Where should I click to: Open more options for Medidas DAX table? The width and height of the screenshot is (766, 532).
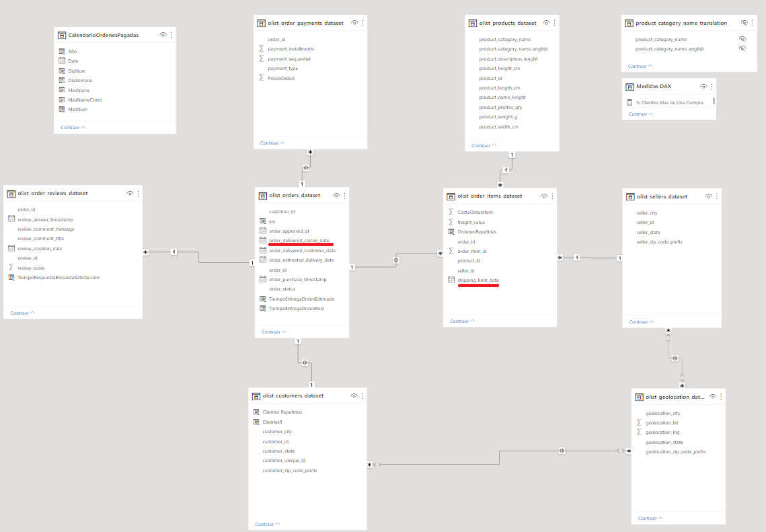(x=712, y=86)
